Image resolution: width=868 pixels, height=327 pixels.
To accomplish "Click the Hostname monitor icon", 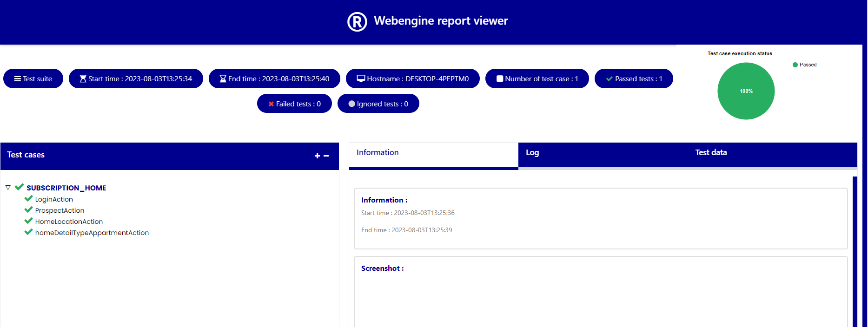I will point(361,78).
